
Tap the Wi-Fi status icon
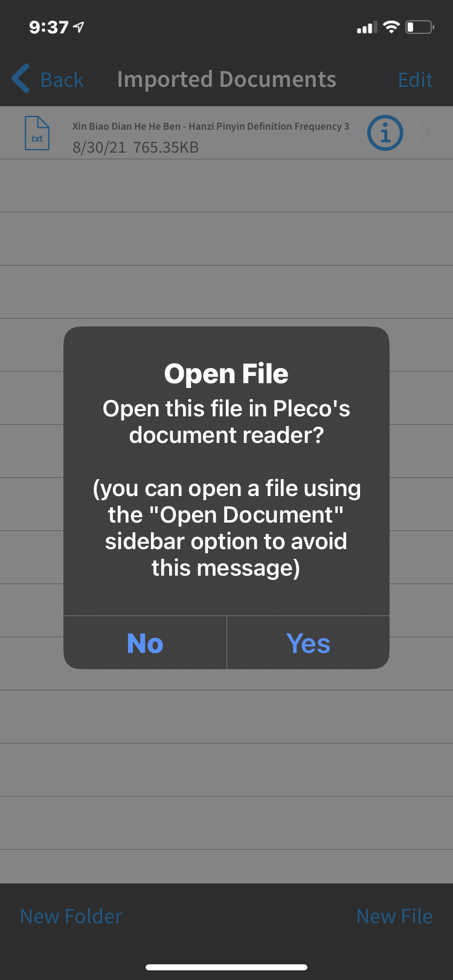click(391, 27)
